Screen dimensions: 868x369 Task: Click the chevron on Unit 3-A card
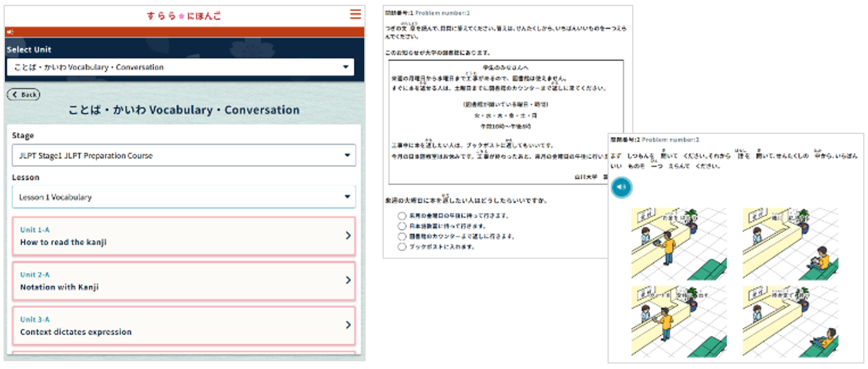click(x=348, y=325)
